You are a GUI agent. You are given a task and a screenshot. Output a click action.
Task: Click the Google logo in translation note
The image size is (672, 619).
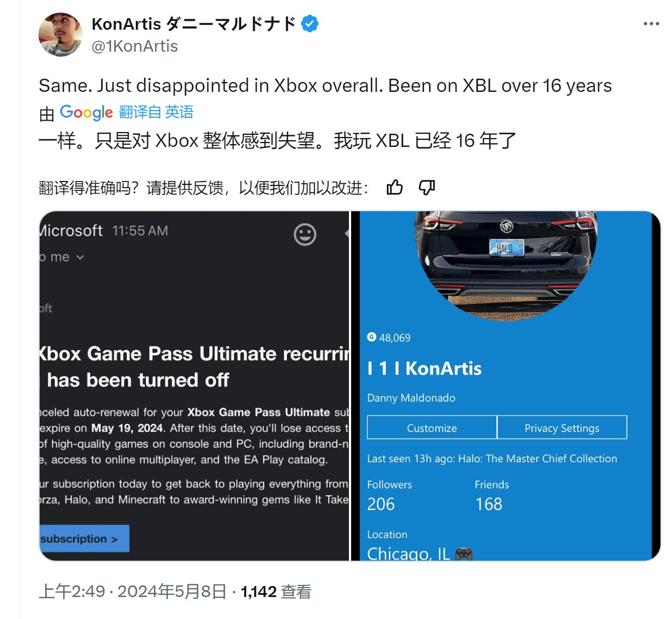point(86,112)
